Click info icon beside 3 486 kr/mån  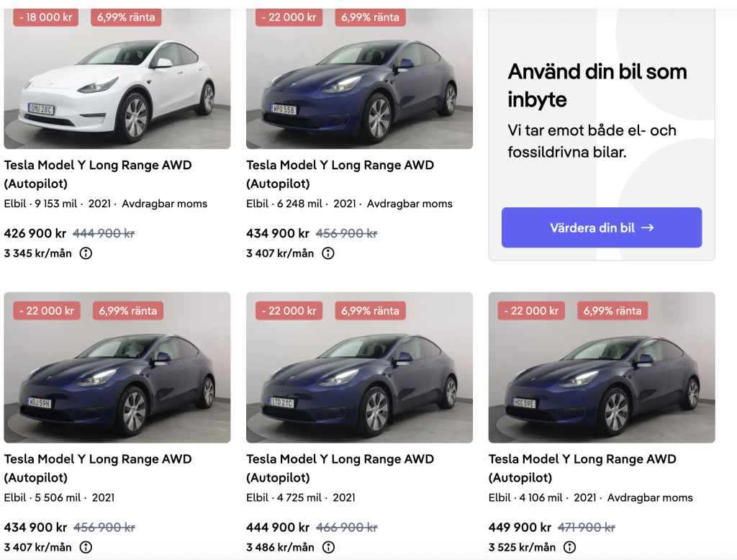pos(328,547)
